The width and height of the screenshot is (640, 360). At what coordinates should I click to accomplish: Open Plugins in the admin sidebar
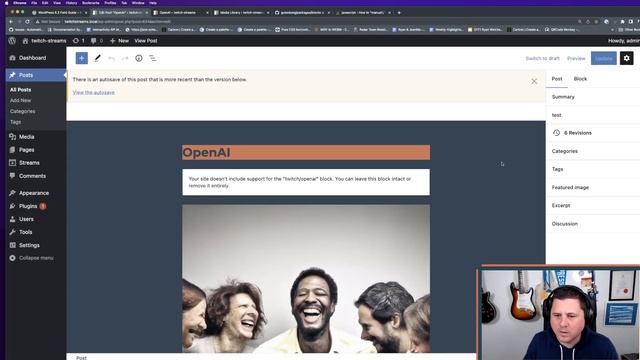pyautogui.click(x=28, y=206)
